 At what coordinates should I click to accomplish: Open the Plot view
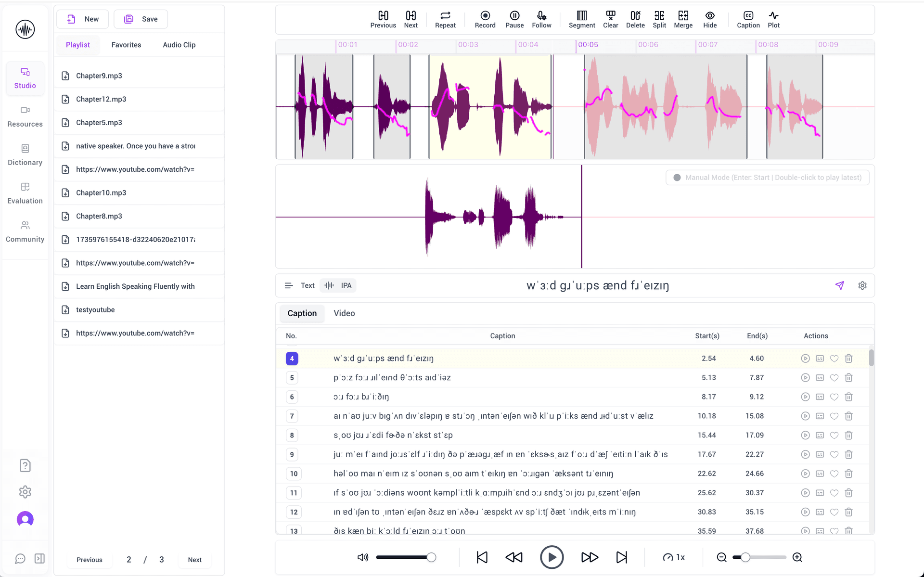(x=773, y=19)
